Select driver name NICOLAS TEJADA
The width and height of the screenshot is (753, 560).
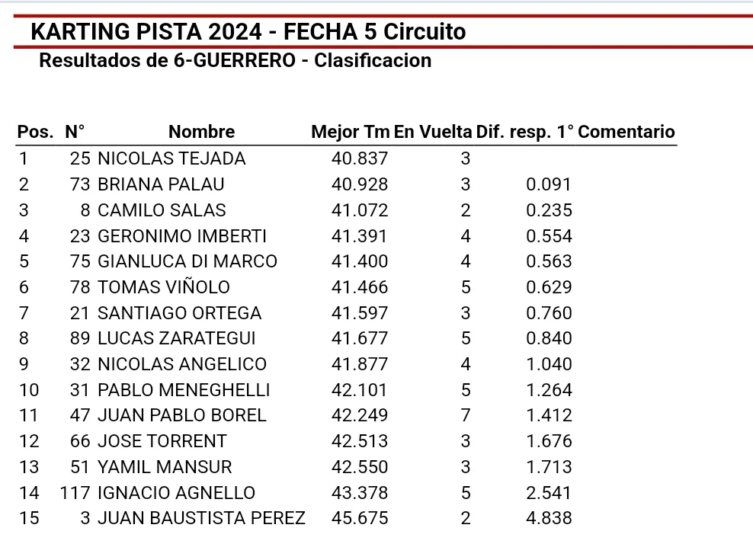[x=171, y=158]
